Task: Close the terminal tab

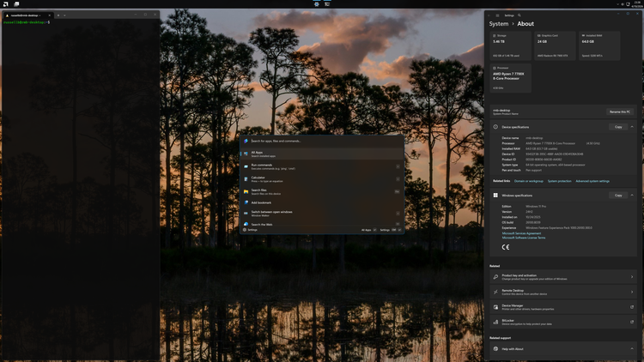Action: [x=49, y=15]
